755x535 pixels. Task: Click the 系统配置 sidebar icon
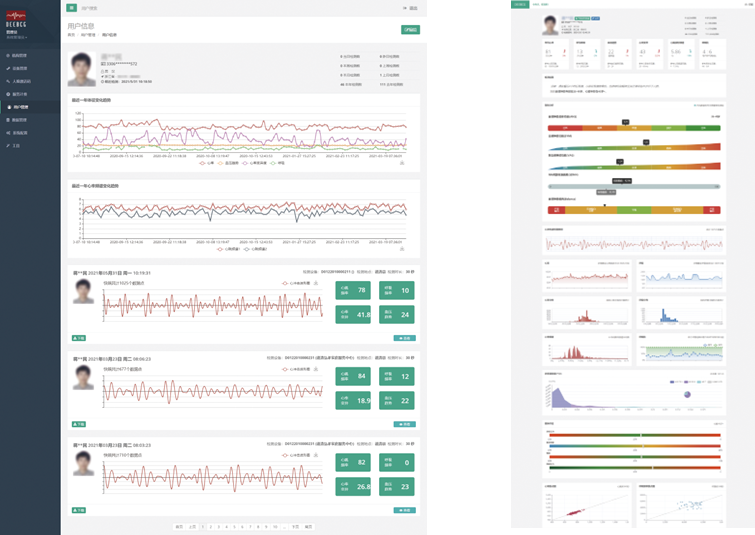[x=8, y=132]
